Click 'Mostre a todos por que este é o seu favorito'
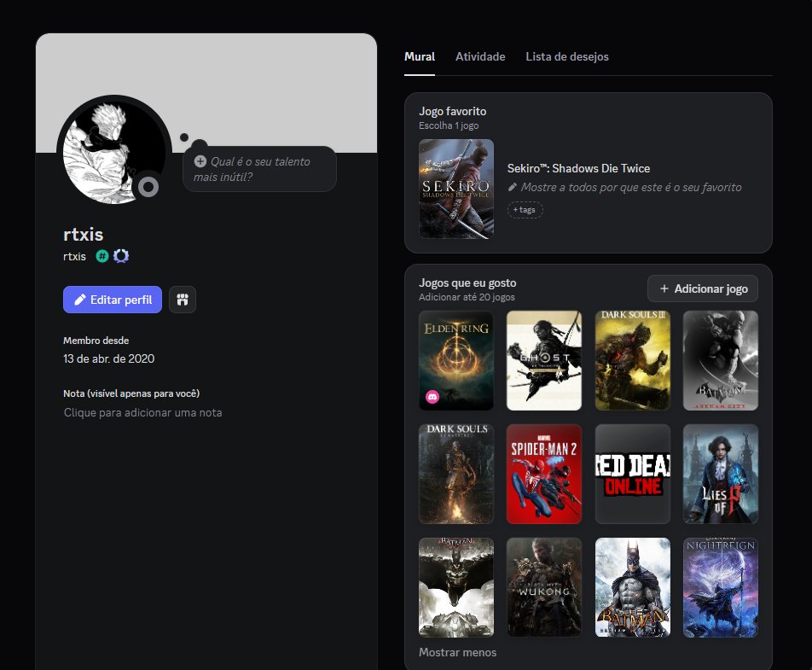 click(x=631, y=187)
